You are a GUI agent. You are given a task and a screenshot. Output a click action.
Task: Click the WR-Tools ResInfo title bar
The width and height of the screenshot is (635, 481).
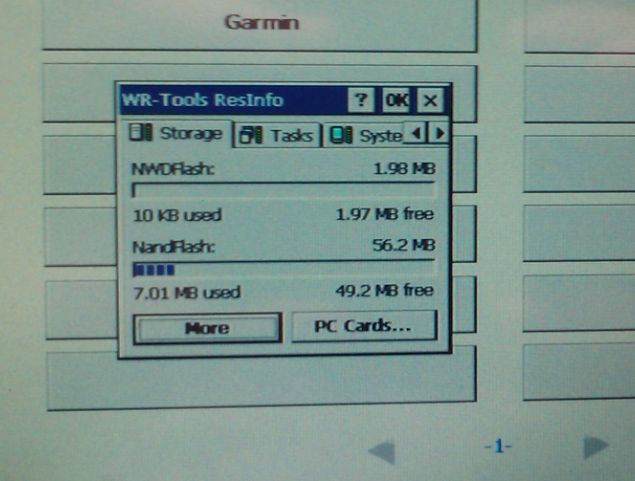click(230, 100)
